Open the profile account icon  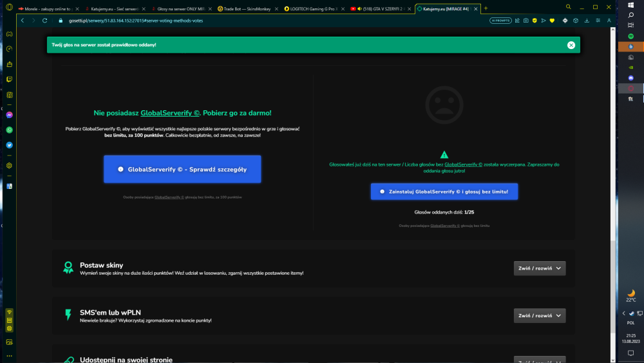(x=609, y=21)
